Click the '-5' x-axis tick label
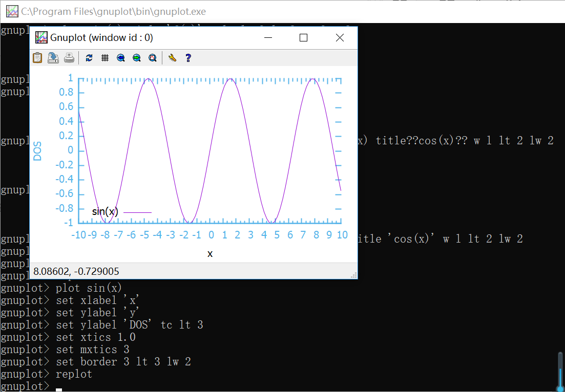The height and width of the screenshot is (392, 565). click(x=144, y=235)
